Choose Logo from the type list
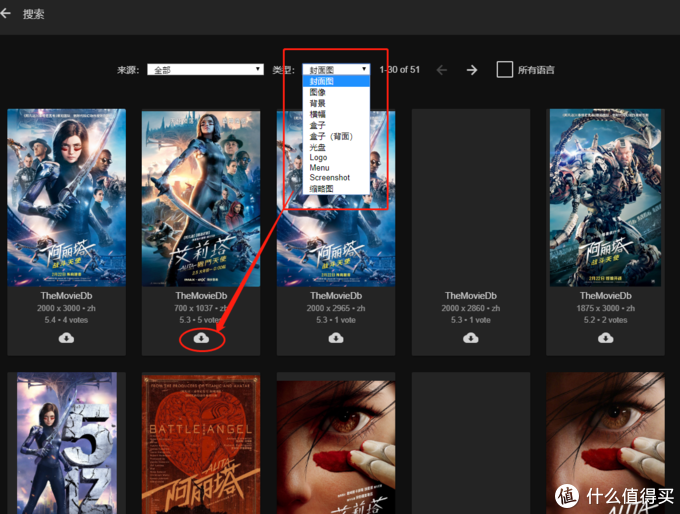680x514 pixels. [336, 157]
